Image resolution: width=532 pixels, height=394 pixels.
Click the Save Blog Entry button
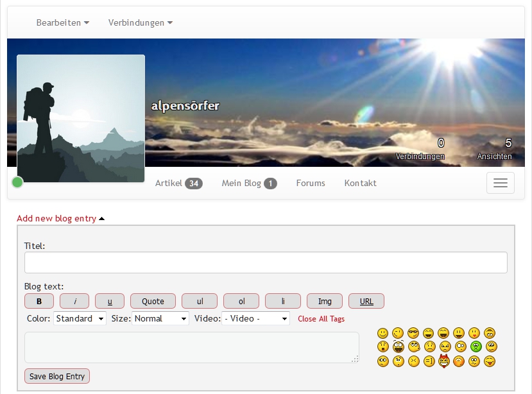coord(57,376)
